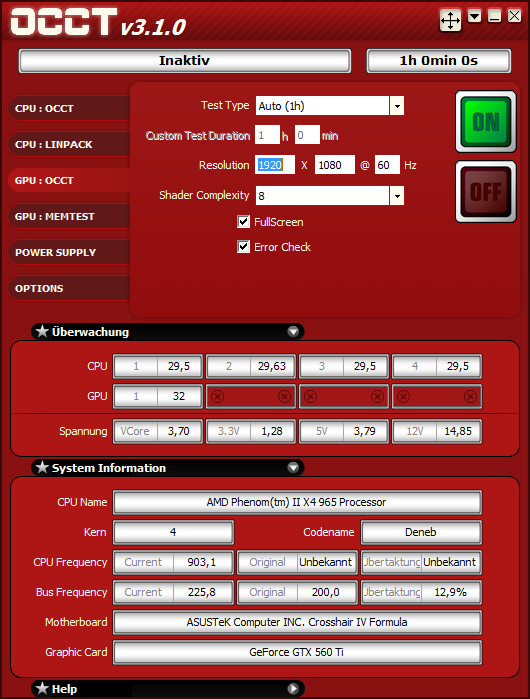The image size is (530, 699).
Task: Click the custom duration hours field
Action: [x=267, y=135]
